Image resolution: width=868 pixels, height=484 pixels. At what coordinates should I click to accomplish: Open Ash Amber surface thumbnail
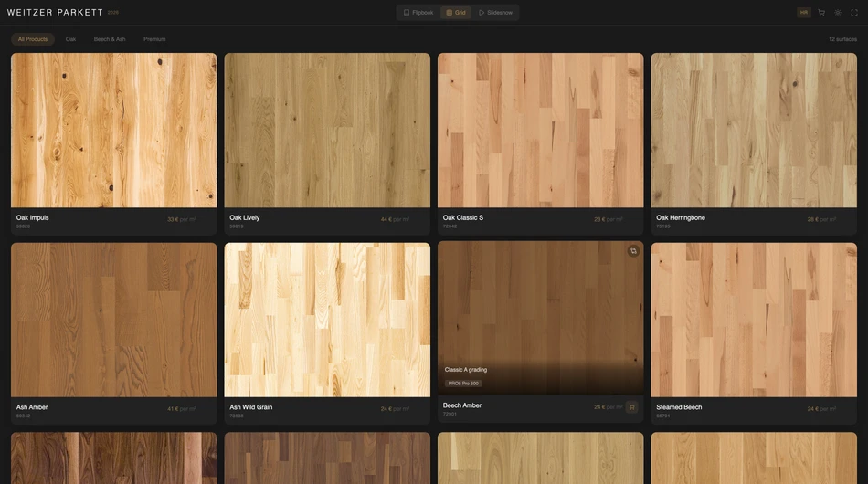tap(114, 320)
